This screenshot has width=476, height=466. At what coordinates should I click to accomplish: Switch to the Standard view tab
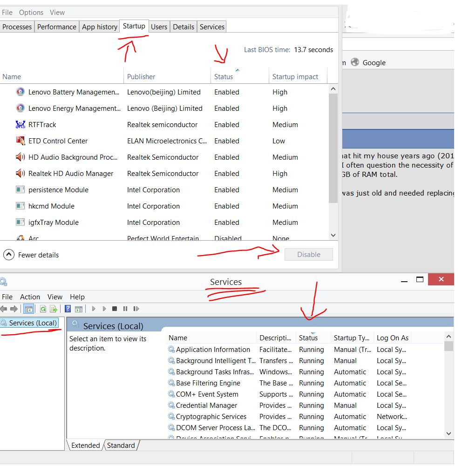[121, 445]
